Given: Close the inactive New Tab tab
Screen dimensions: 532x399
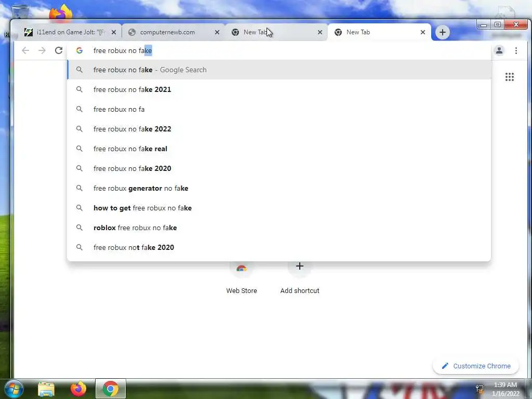Looking at the screenshot, I should pos(320,32).
